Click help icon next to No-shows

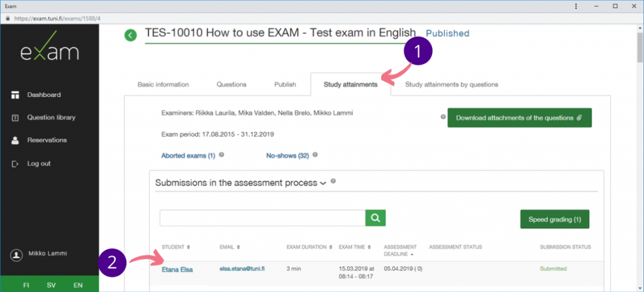tap(315, 154)
